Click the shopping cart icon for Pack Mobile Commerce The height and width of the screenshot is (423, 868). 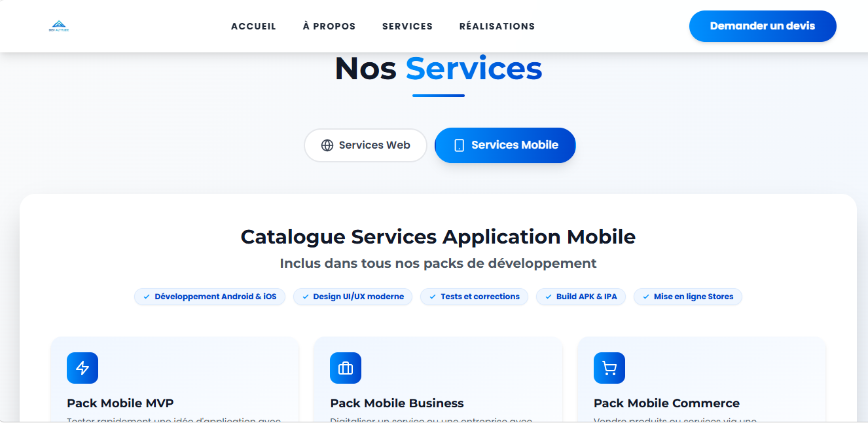(609, 368)
